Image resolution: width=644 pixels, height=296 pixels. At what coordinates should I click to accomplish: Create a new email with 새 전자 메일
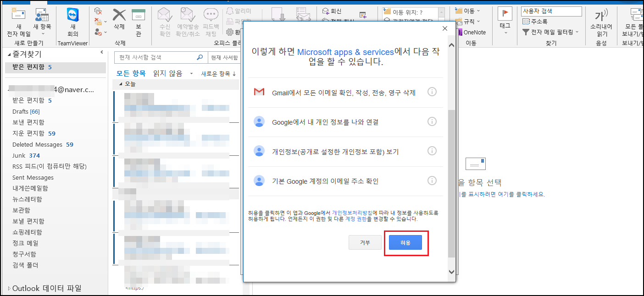tap(18, 22)
